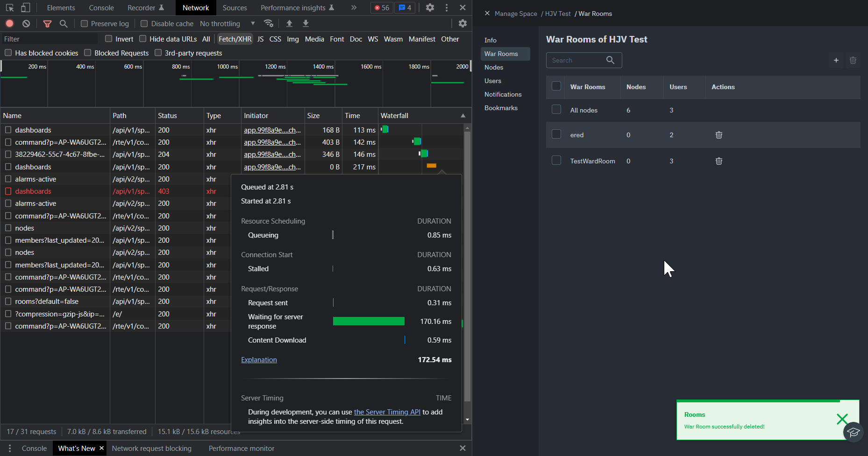Go to the Nodes section in sidebar
Image resolution: width=868 pixels, height=456 pixels.
[494, 67]
